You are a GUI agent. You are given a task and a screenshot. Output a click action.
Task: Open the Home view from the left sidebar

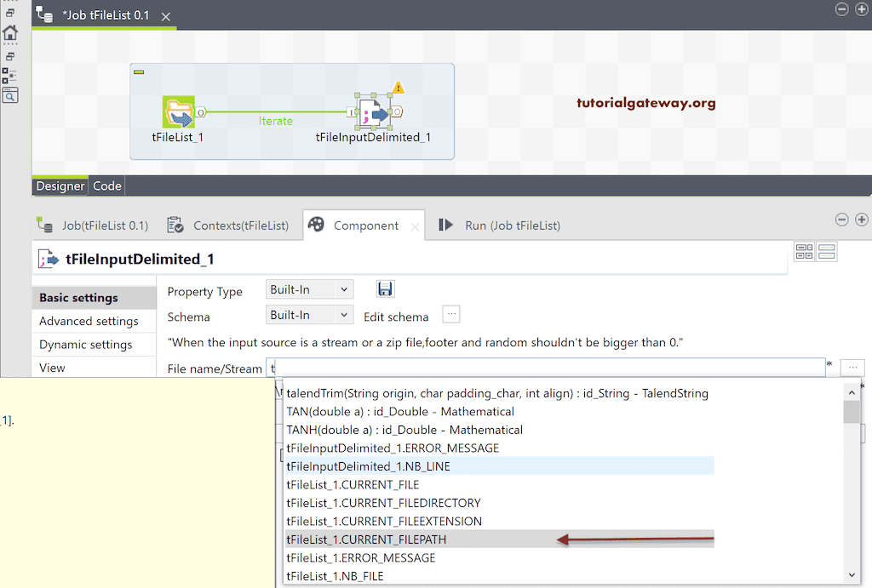(x=10, y=32)
